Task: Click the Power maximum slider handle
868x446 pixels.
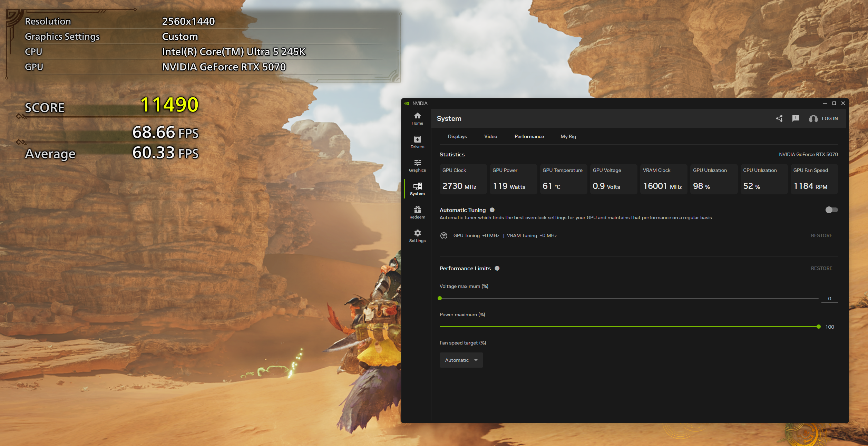Action: pos(818,327)
